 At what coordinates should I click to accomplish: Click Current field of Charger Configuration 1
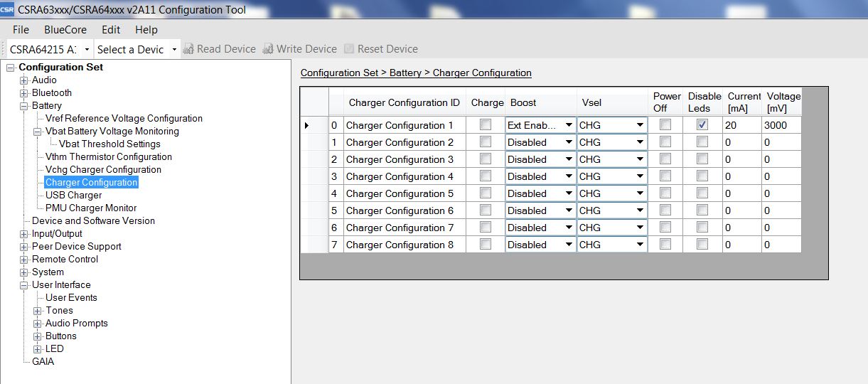click(x=741, y=126)
